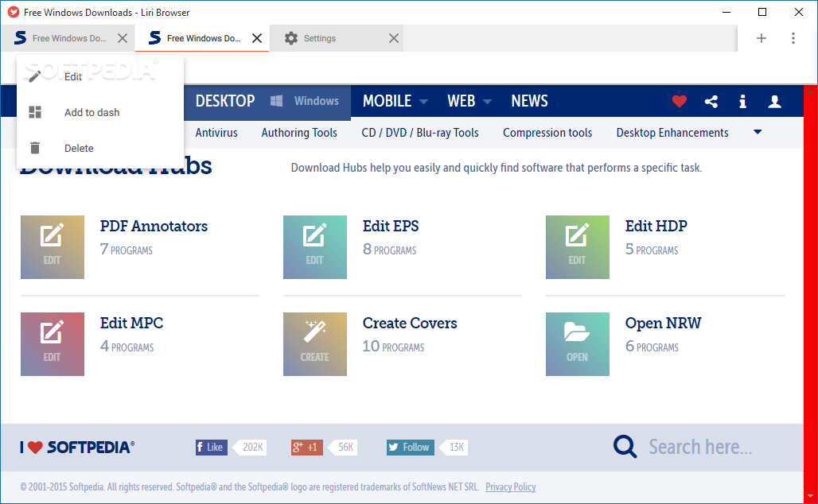Click the share icon in navigation bar
The image size is (818, 504).
[711, 101]
